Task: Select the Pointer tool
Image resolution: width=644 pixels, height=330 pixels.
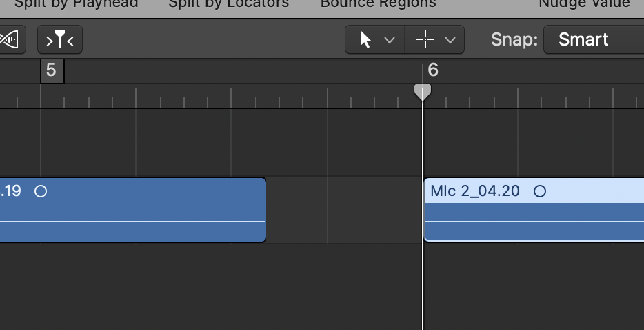Action: click(x=366, y=40)
